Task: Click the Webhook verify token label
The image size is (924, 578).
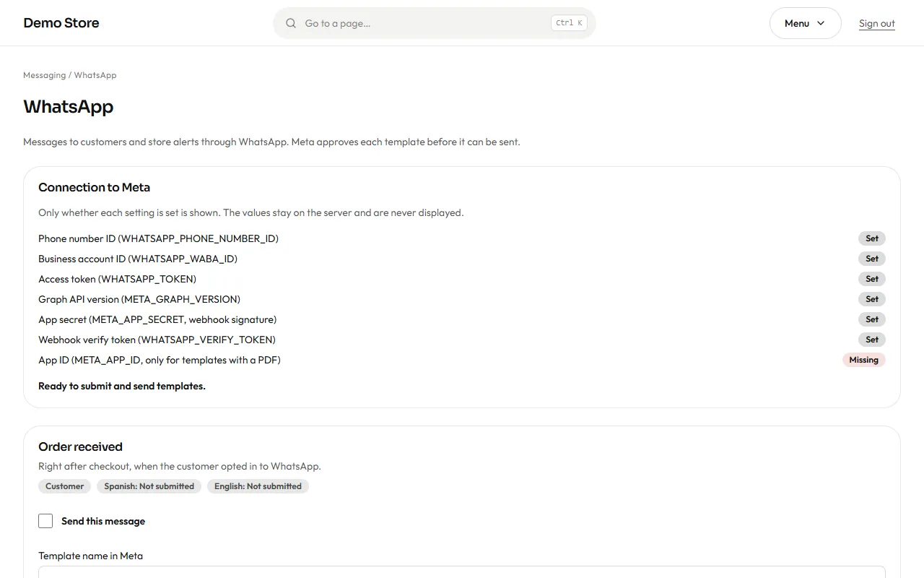Action: [157, 340]
